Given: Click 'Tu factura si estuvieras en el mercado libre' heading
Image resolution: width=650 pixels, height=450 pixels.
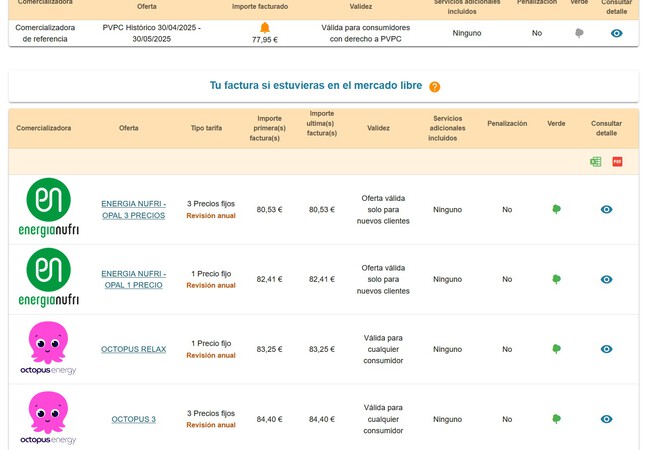Looking at the screenshot, I should [315, 85].
